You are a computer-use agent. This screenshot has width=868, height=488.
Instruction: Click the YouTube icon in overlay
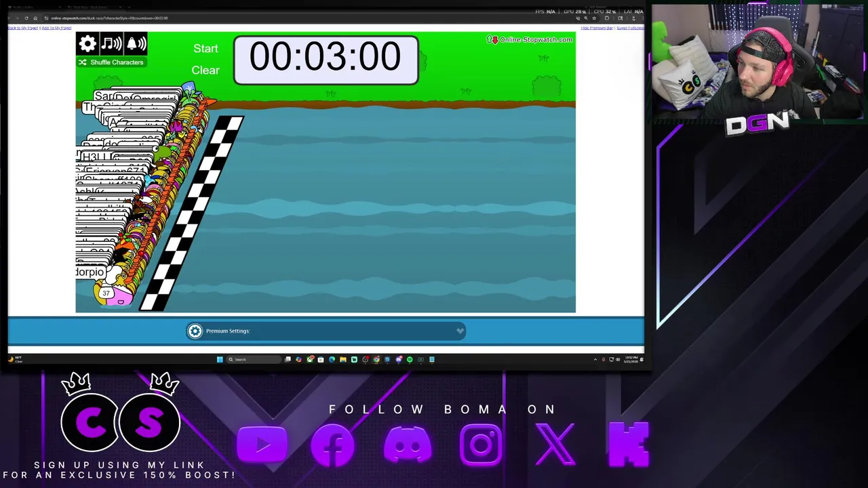click(x=262, y=445)
